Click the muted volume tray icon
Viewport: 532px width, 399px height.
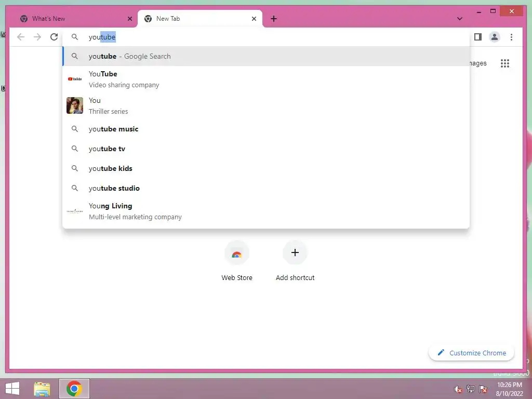(x=458, y=389)
